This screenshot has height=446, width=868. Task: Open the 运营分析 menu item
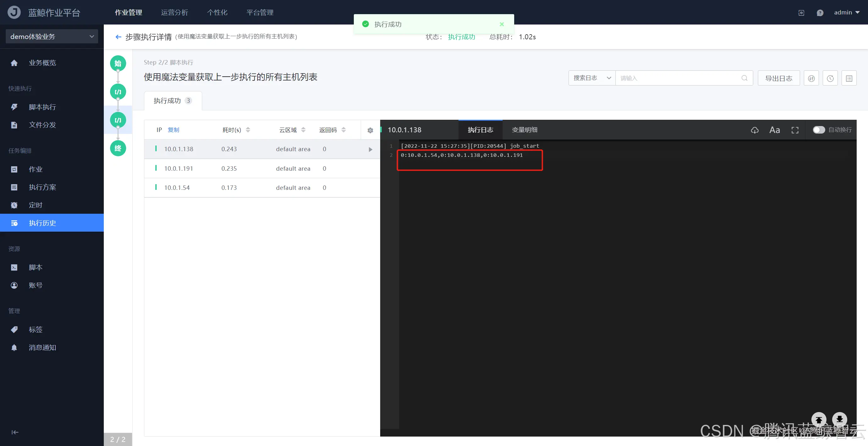tap(174, 13)
